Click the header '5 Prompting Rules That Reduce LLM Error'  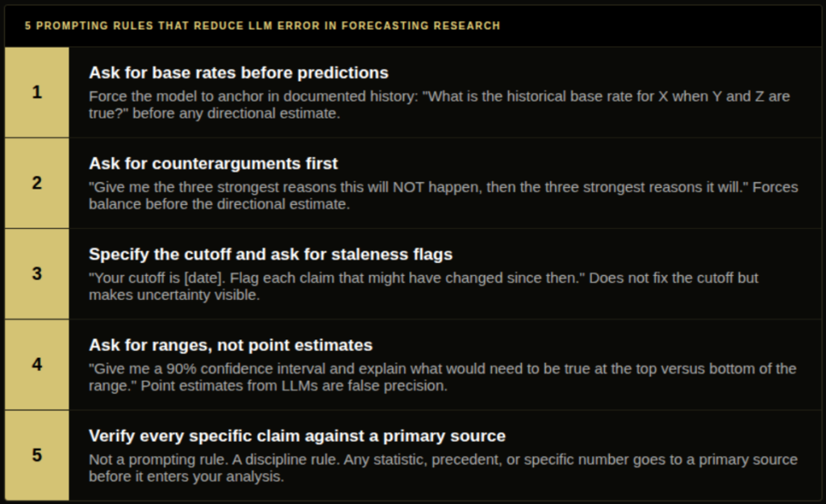(x=262, y=26)
